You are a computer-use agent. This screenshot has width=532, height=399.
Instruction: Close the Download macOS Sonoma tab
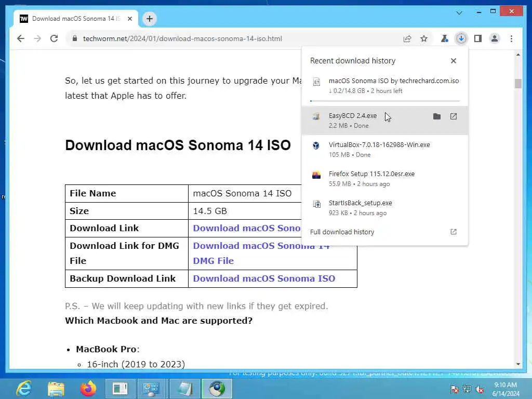point(129,19)
